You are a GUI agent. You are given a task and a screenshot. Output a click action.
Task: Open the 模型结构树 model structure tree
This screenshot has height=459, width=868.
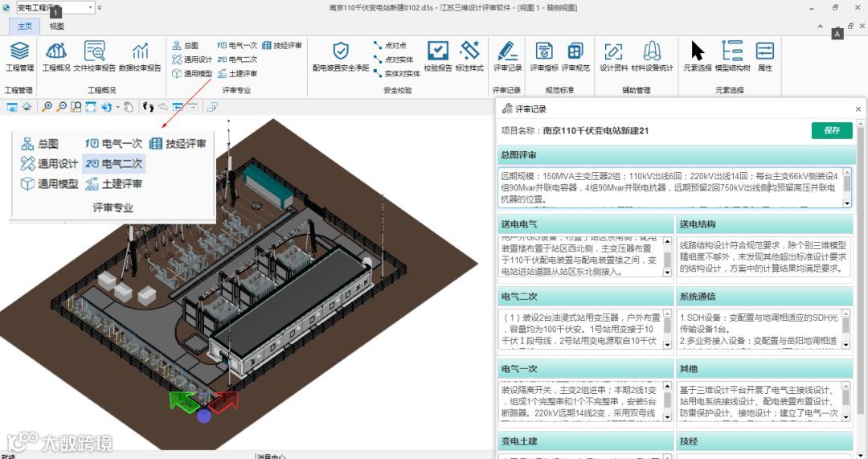[732, 56]
